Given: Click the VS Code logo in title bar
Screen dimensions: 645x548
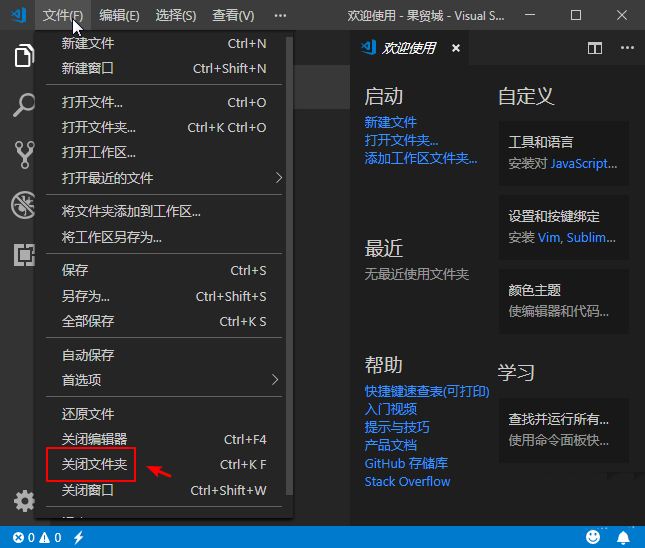Looking at the screenshot, I should point(19,15).
